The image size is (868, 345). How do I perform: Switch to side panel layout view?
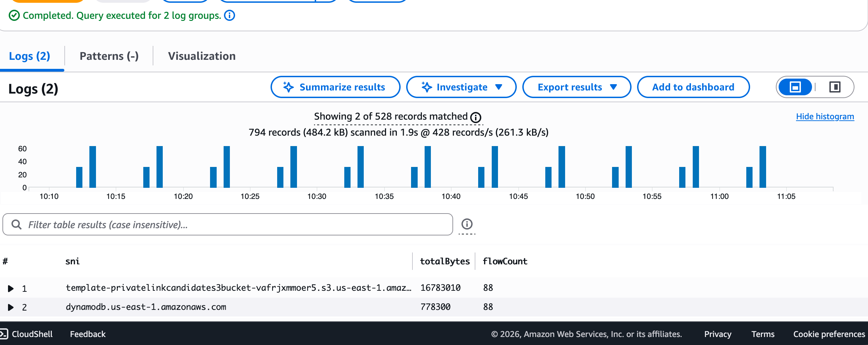pyautogui.click(x=835, y=87)
